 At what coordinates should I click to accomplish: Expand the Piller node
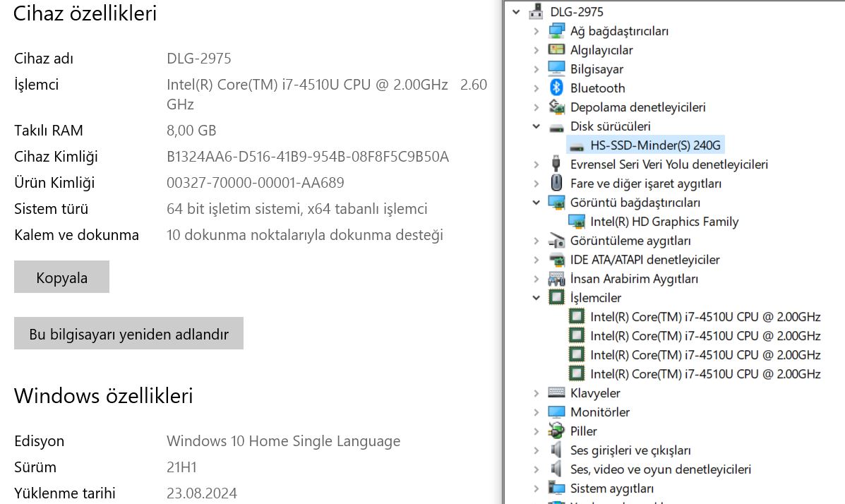click(x=537, y=431)
